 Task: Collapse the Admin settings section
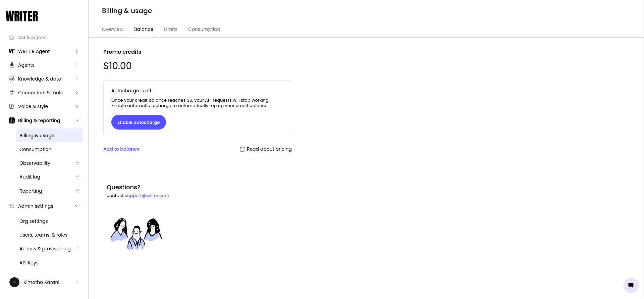(77, 206)
